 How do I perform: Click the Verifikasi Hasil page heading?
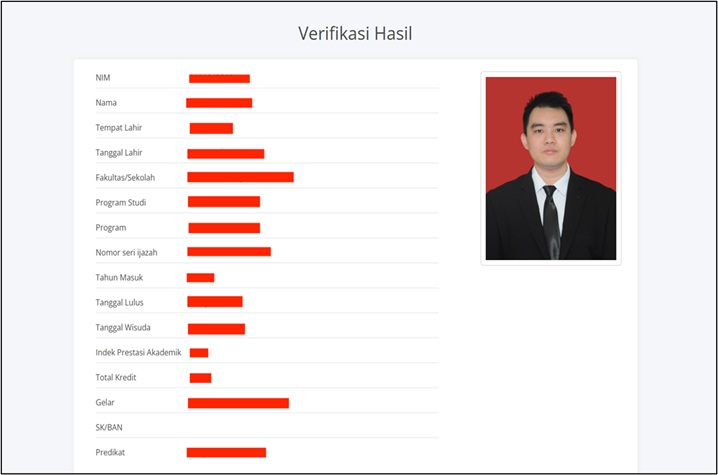pyautogui.click(x=355, y=33)
